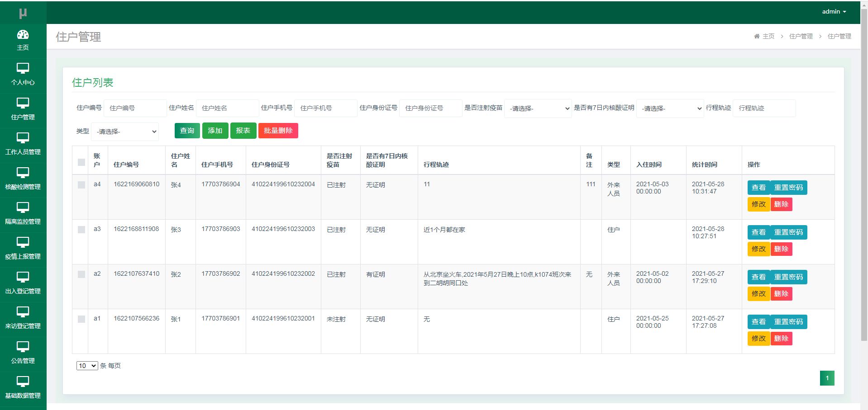Check the row checkbox for account a4

(x=81, y=185)
